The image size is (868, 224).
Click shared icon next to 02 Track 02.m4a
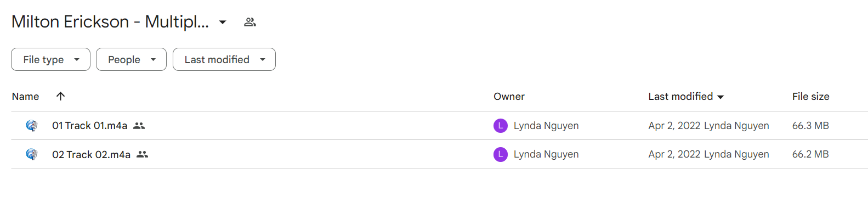143,154
